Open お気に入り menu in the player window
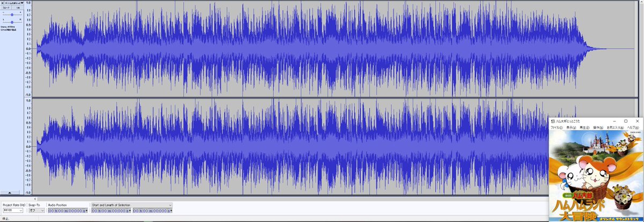This screenshot has width=644, height=222. tap(615, 127)
